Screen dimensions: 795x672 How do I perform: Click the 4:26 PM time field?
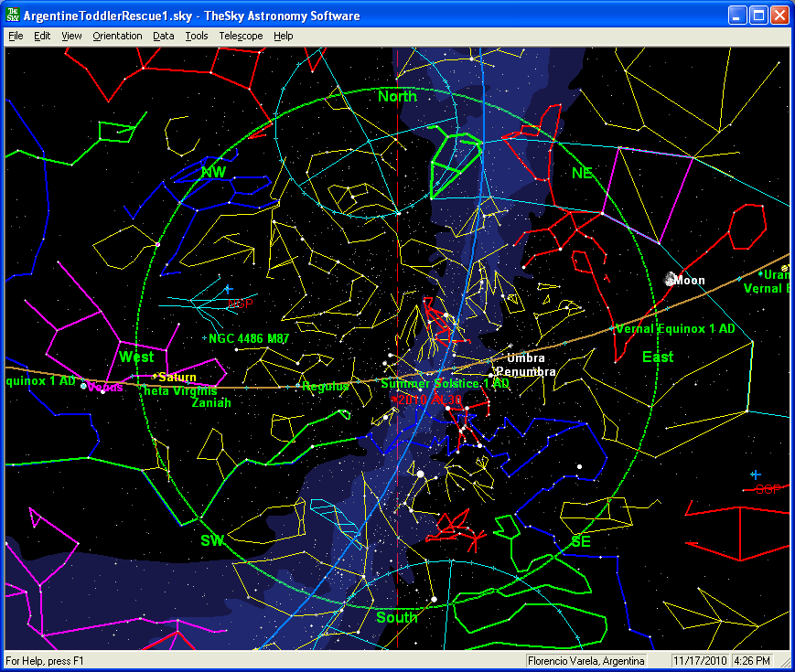[752, 660]
